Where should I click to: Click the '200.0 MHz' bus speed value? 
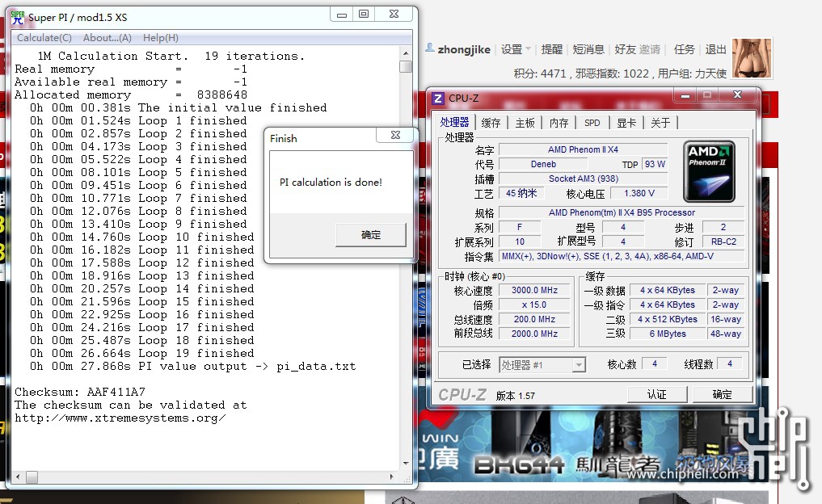click(x=534, y=319)
